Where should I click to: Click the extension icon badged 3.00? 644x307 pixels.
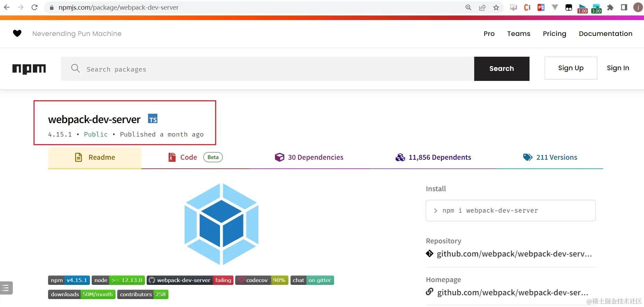pos(596,8)
